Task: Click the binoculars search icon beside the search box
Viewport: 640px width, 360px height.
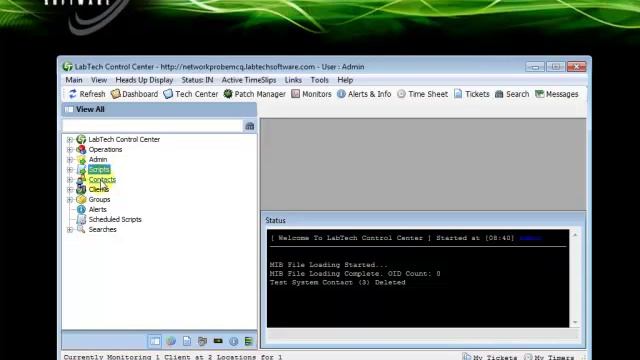Action: [249, 126]
